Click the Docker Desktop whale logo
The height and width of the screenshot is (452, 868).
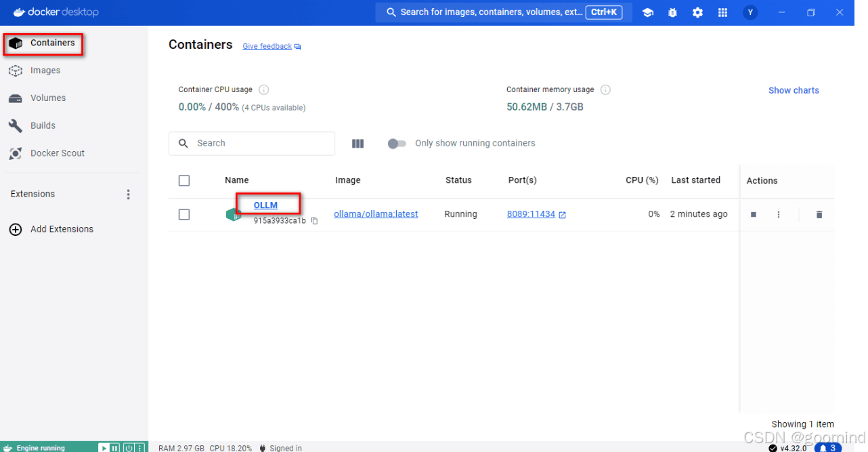click(x=20, y=12)
